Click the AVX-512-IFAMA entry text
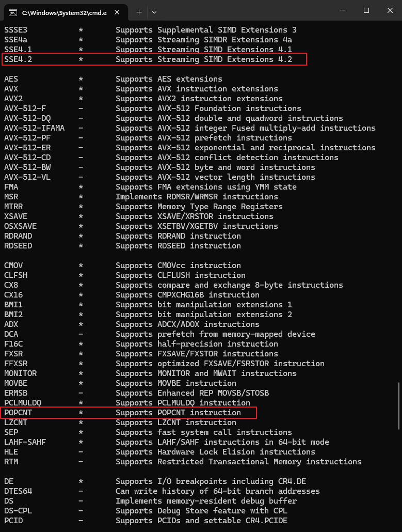 pos(34,128)
